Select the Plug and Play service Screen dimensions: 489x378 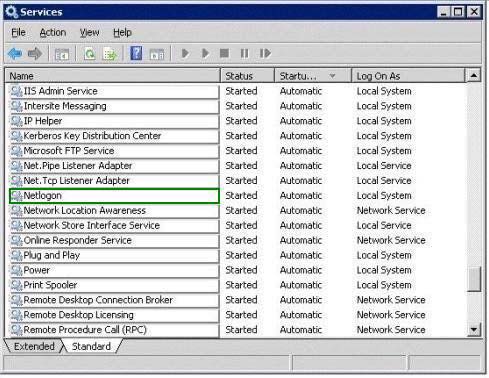coord(114,255)
